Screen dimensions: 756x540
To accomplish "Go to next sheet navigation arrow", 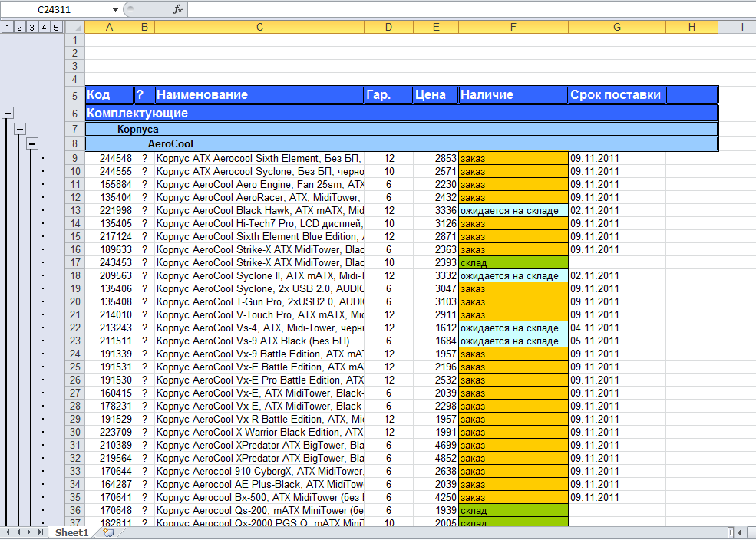I will 29,532.
